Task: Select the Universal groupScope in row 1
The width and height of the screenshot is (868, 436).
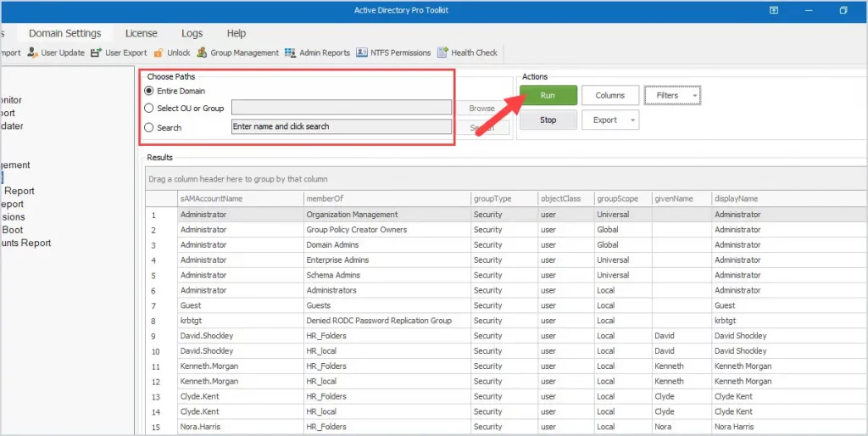Action: pyautogui.click(x=623, y=215)
